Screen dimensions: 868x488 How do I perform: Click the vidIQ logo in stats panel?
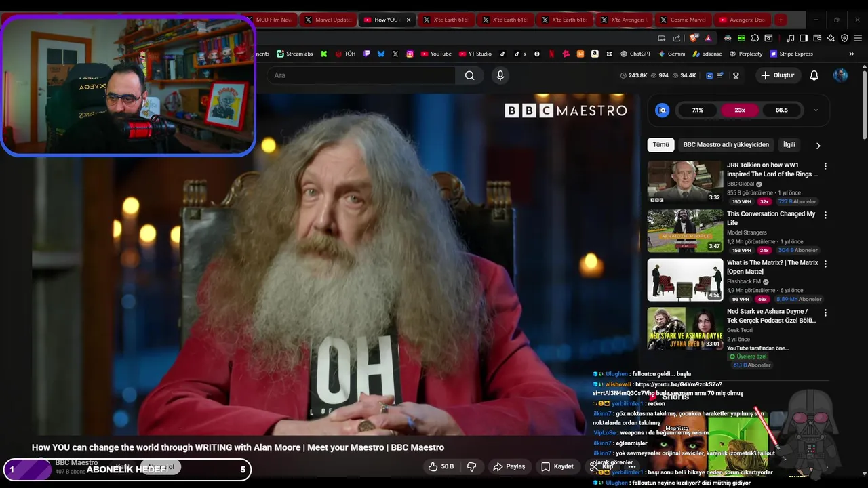point(663,110)
